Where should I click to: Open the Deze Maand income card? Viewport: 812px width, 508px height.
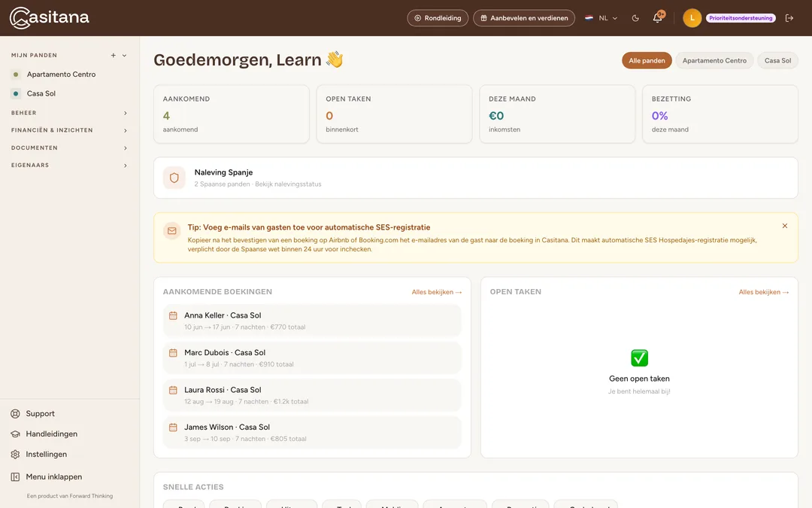(x=557, y=114)
